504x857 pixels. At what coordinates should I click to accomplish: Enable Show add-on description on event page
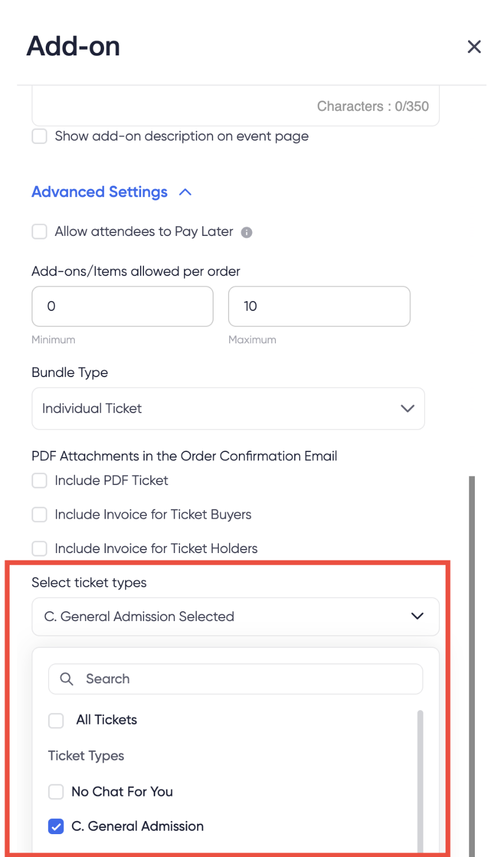tap(39, 137)
